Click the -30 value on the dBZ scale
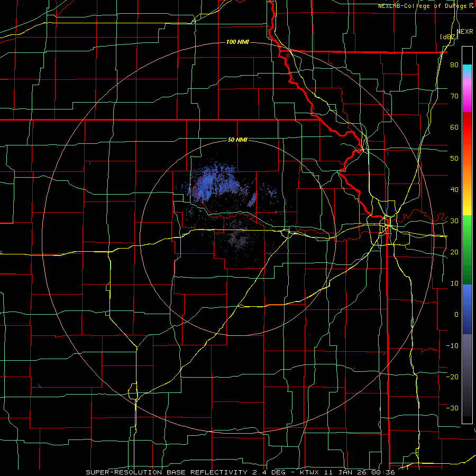Image resolution: width=476 pixels, height=476 pixels. 452,408
